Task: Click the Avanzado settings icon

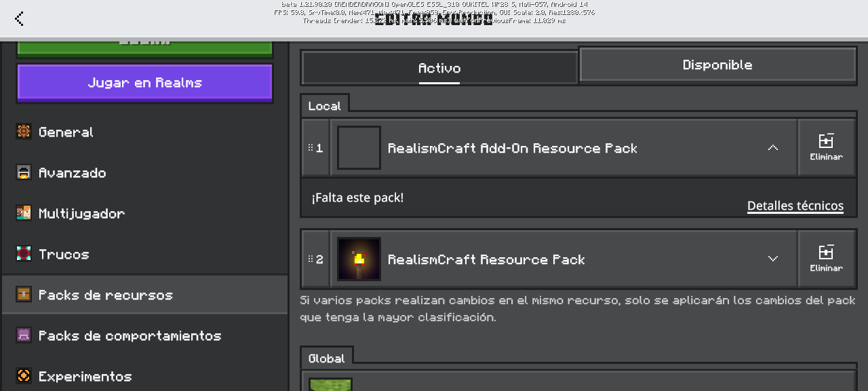Action: click(24, 172)
